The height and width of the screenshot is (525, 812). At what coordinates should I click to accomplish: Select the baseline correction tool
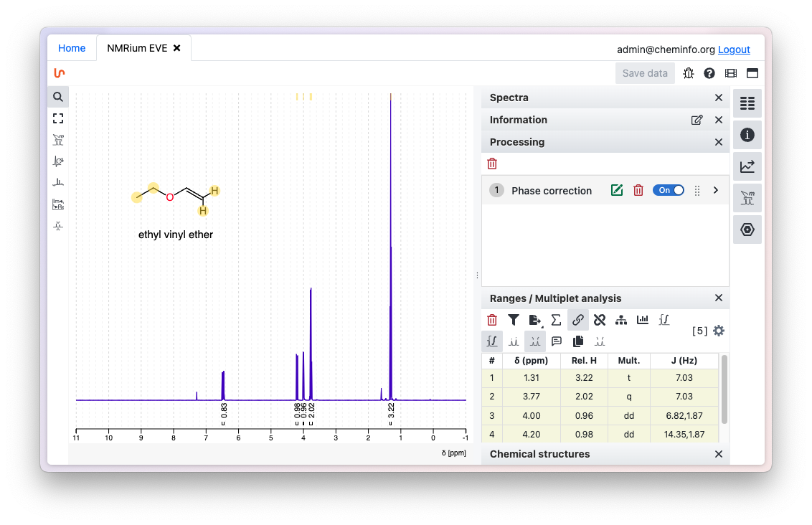(x=57, y=182)
